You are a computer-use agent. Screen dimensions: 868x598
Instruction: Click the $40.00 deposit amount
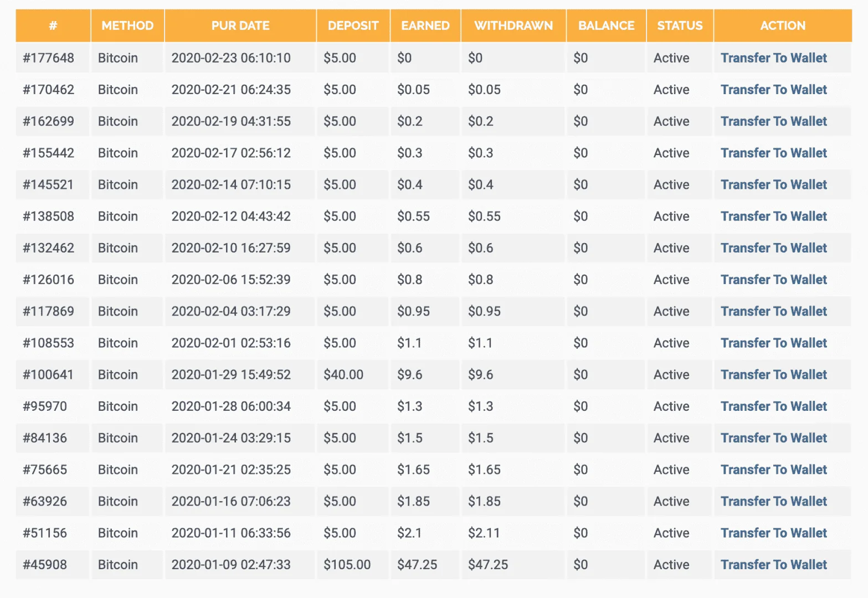(x=343, y=375)
